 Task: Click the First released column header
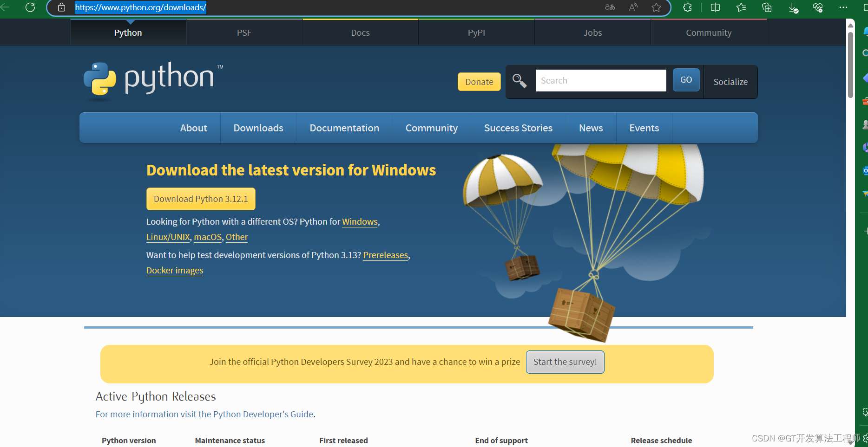tap(343, 441)
